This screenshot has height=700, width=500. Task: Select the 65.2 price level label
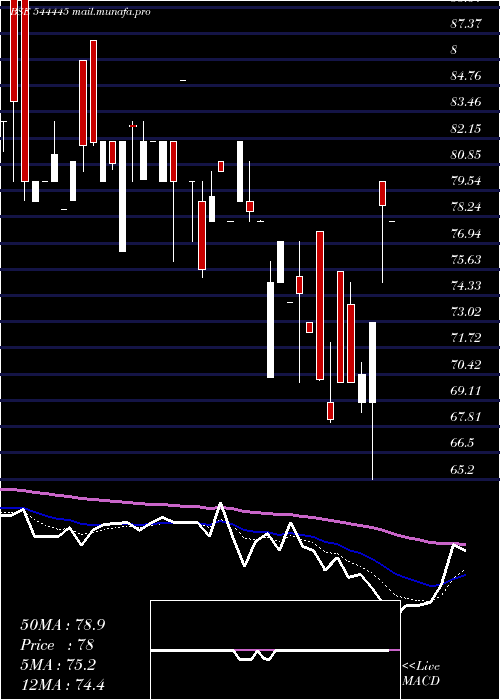click(462, 470)
